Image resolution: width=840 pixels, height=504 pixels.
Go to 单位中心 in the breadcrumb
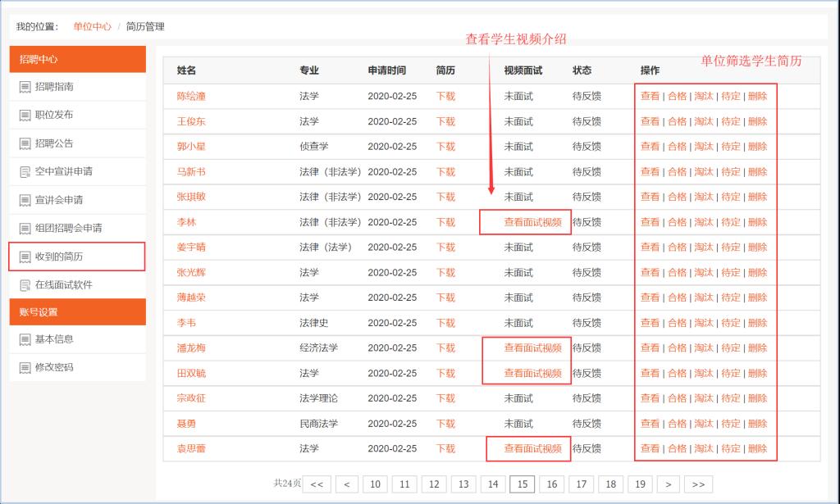92,26
